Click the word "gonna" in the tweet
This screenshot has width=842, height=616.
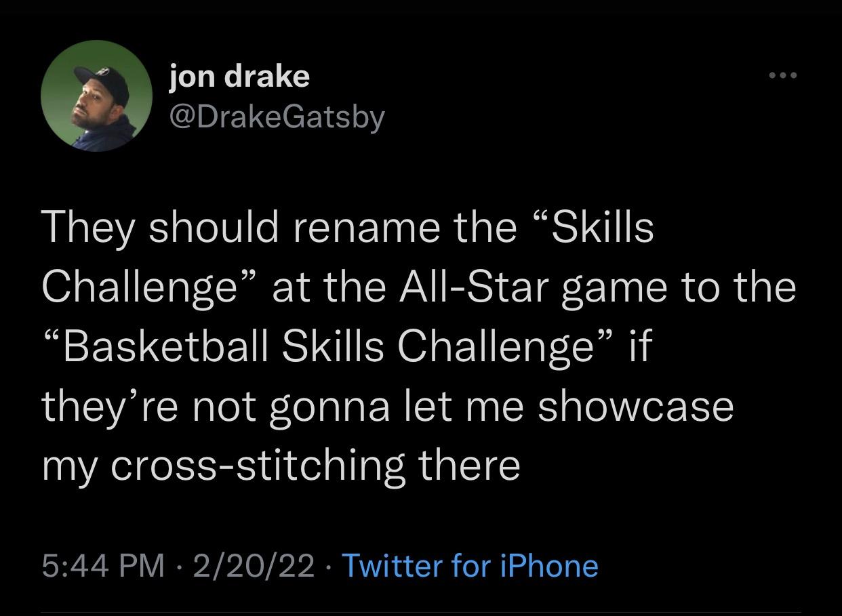coord(329,405)
